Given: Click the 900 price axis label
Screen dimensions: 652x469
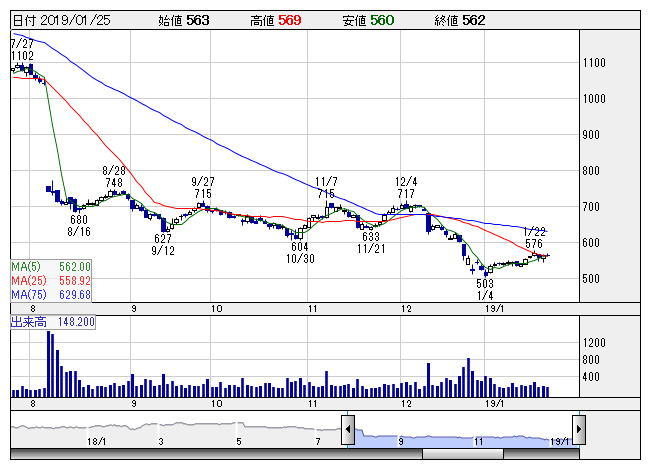Looking at the screenshot, I should 591,135.
